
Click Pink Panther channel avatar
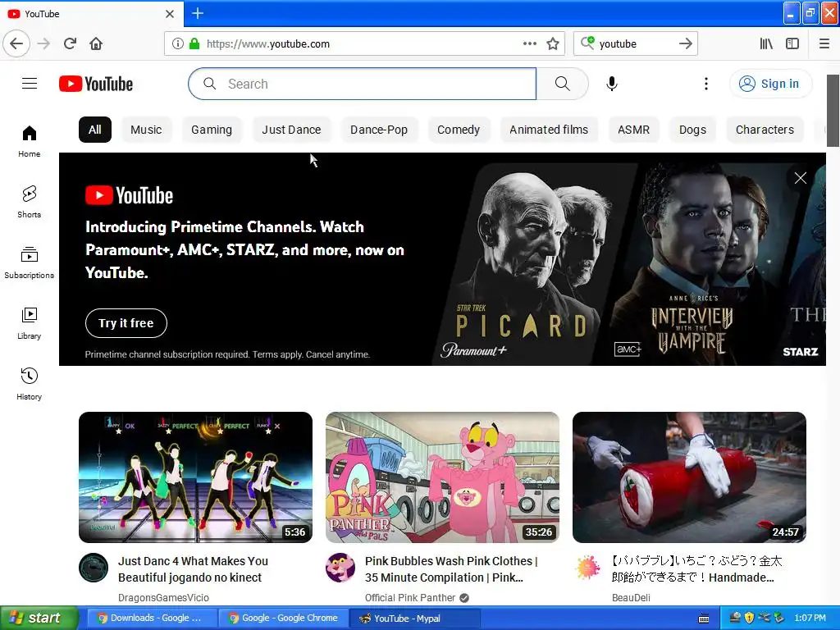click(x=340, y=568)
